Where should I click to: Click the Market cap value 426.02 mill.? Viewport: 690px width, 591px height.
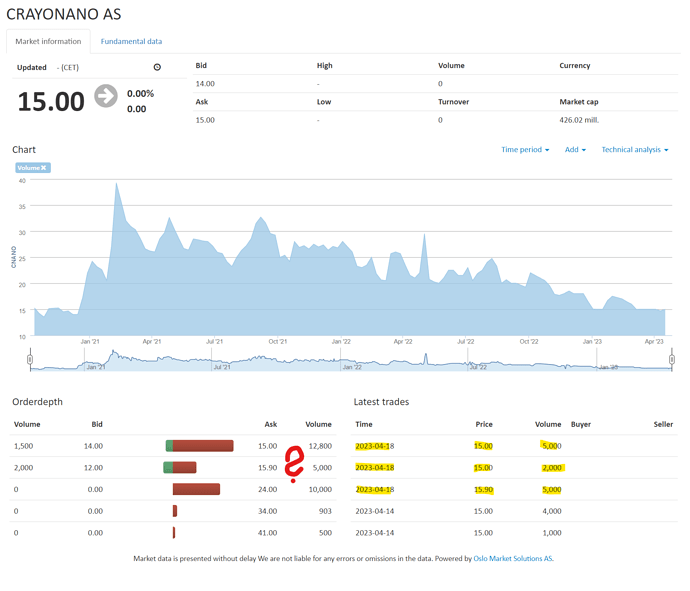pyautogui.click(x=579, y=120)
